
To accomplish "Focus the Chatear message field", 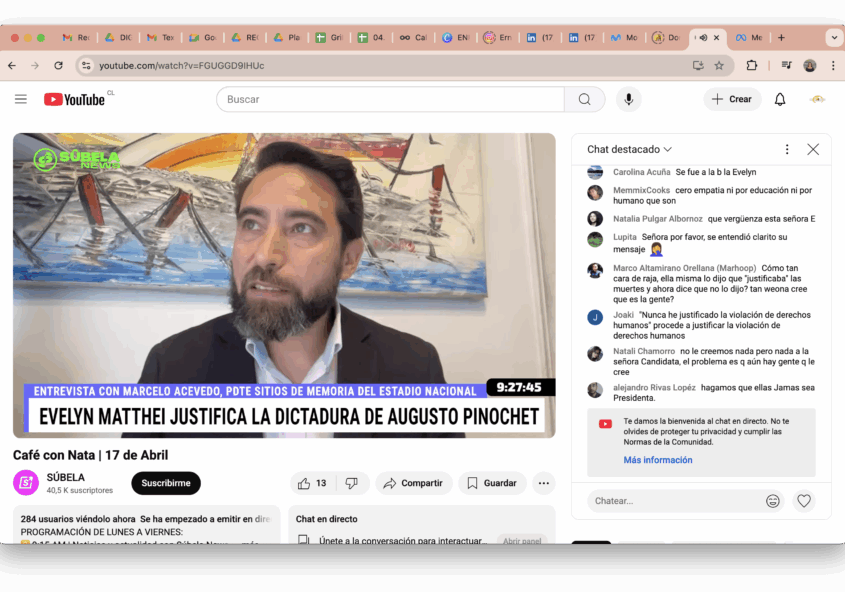I will (670, 501).
